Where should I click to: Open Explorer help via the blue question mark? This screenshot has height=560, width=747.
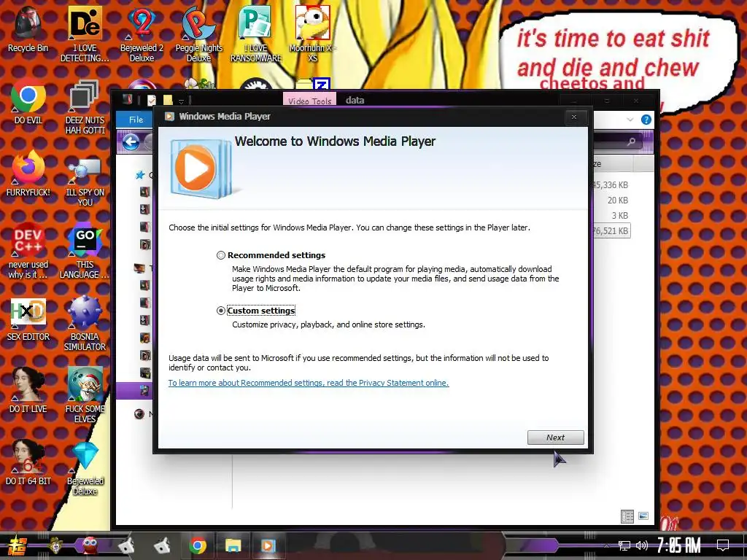(x=646, y=120)
